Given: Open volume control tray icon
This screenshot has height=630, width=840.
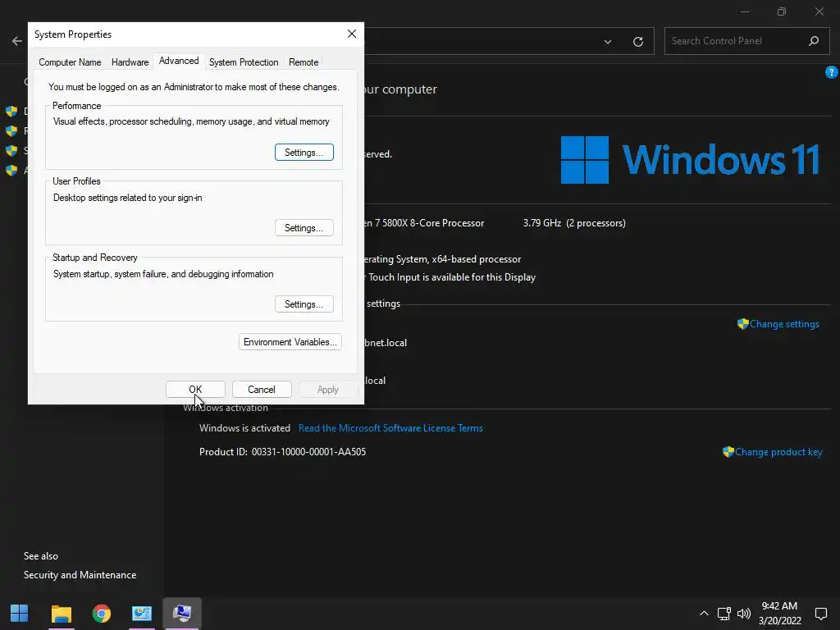Looking at the screenshot, I should point(743,614).
